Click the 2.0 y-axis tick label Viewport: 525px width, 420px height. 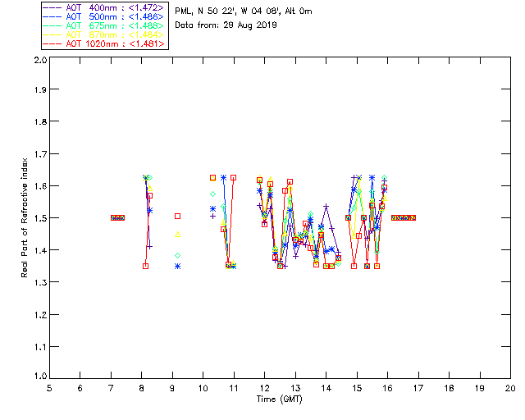pyautogui.click(x=40, y=60)
